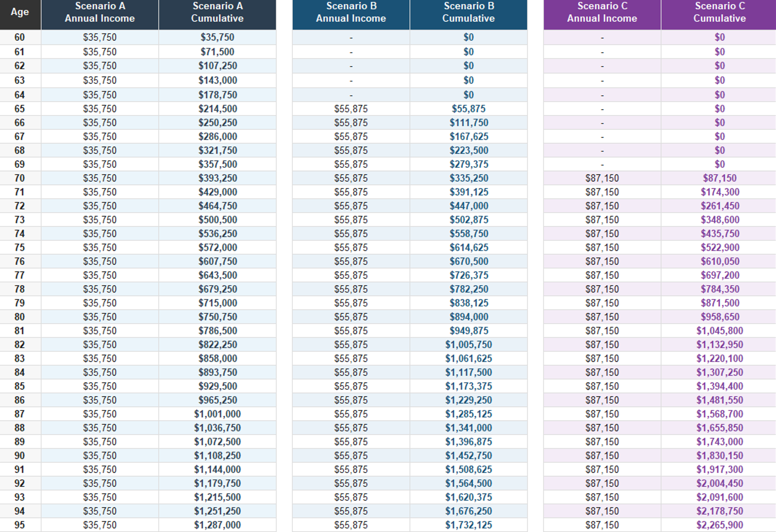Click the Scenario B Cumulative header
The height and width of the screenshot is (532, 776).
468,12
